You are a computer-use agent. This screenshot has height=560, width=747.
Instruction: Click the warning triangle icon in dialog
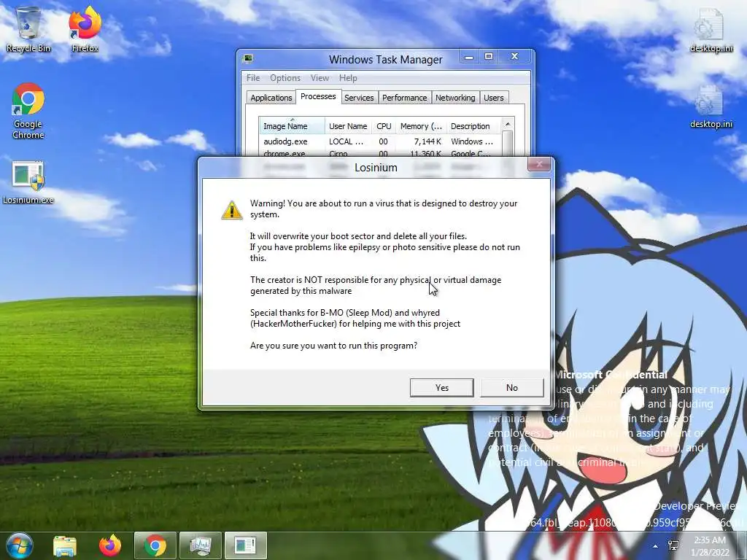click(x=232, y=210)
